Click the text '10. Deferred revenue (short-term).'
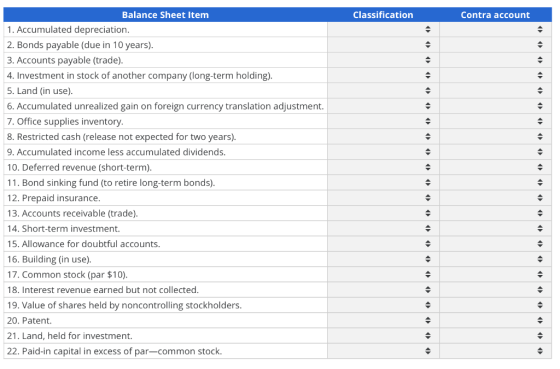This screenshot has height=369, width=560. (79, 168)
